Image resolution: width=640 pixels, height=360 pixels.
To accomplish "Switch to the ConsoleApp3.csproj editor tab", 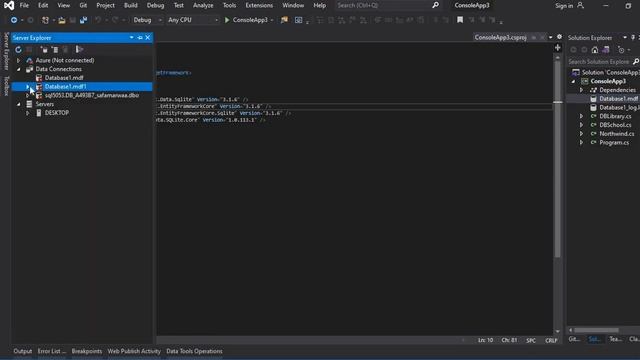I will (x=500, y=38).
